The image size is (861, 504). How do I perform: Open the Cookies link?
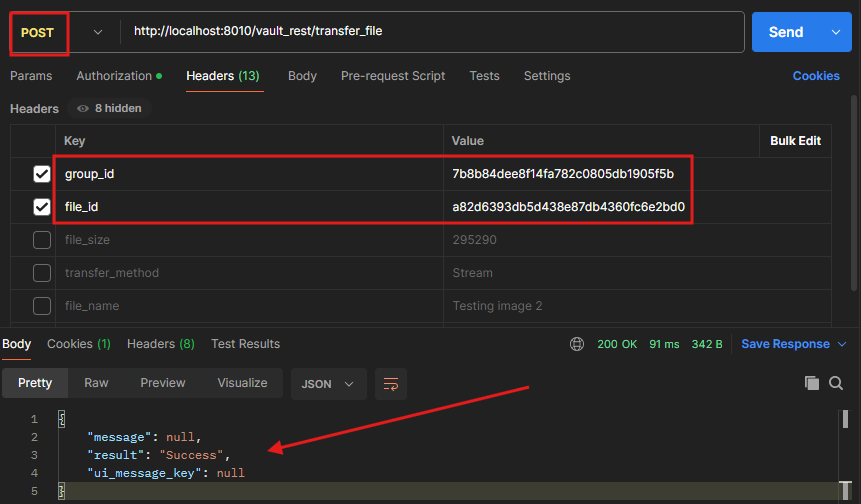pos(816,76)
